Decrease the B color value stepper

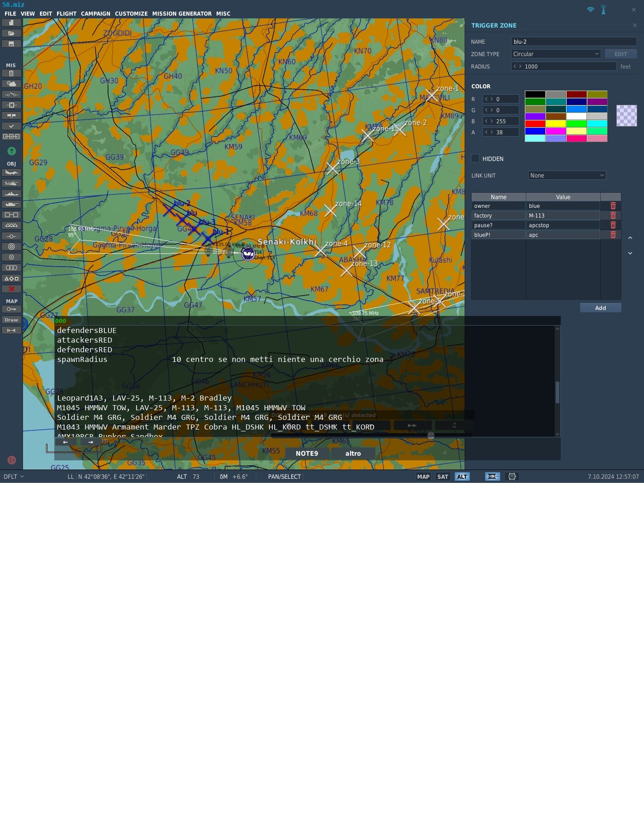click(486, 121)
